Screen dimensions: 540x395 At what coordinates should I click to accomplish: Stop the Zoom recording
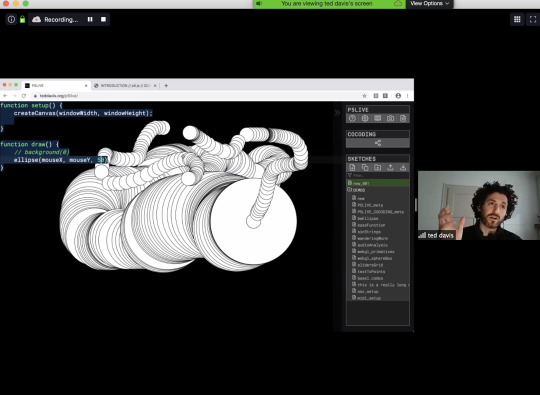click(103, 19)
